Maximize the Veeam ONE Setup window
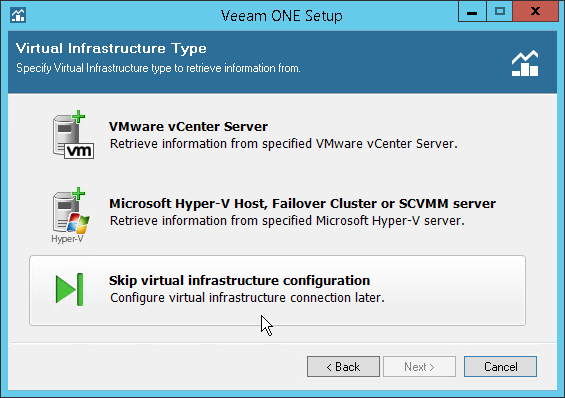565x398 pixels. pos(500,12)
